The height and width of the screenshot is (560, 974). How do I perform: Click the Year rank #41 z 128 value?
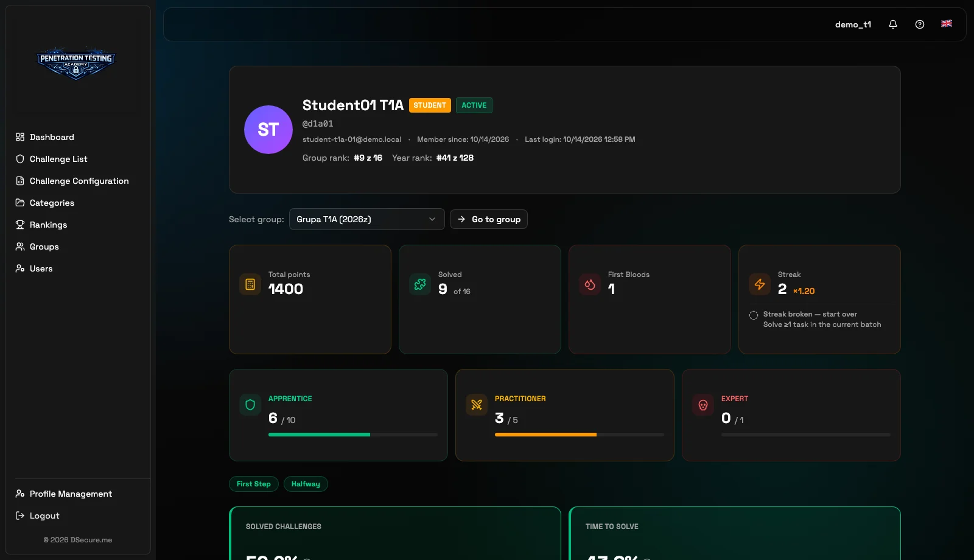(455, 158)
